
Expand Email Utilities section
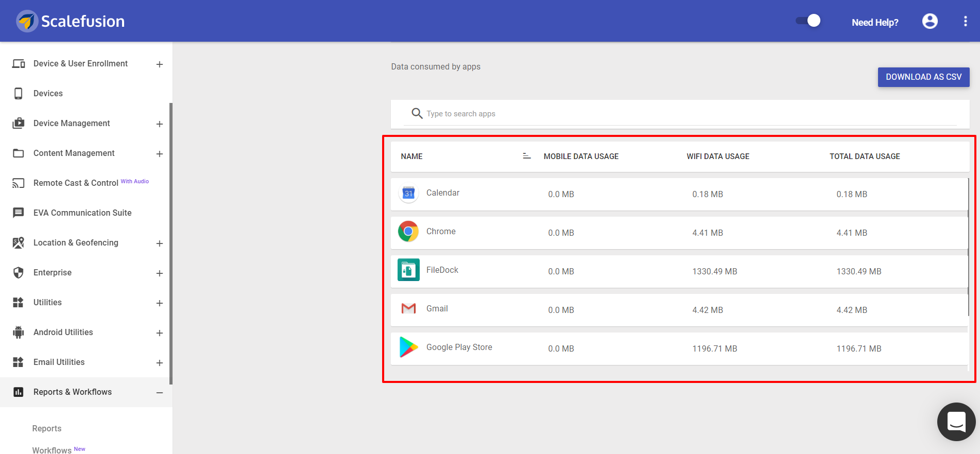point(160,363)
